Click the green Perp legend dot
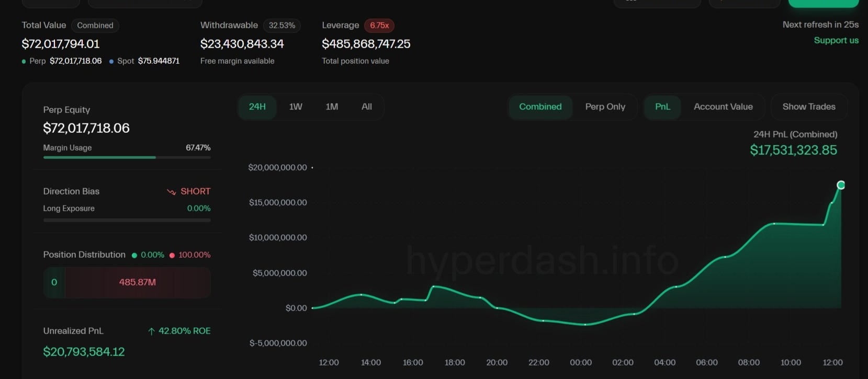Image resolution: width=868 pixels, height=379 pixels. point(24,62)
